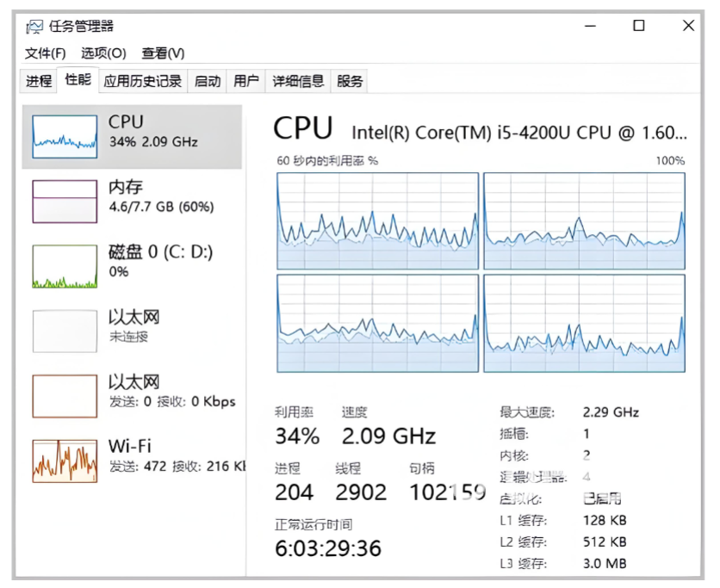Switch to the 服务 tab
The image size is (720, 588).
[350, 82]
